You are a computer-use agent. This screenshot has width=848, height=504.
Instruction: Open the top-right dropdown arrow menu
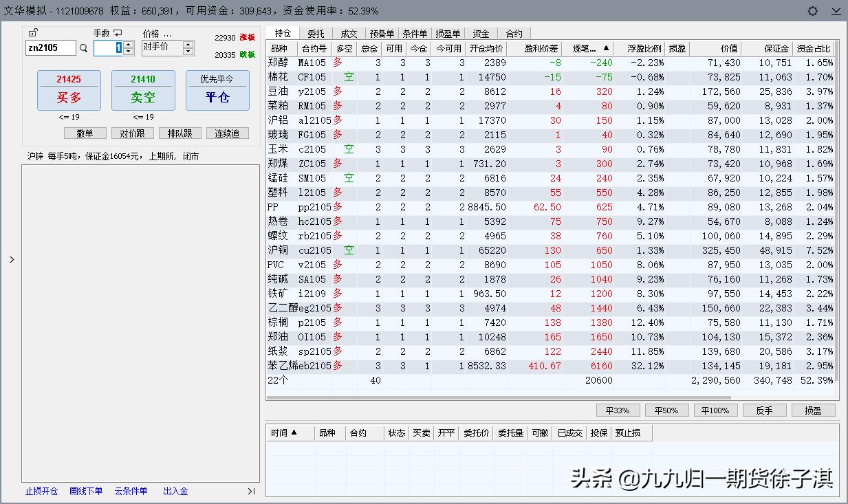836,11
